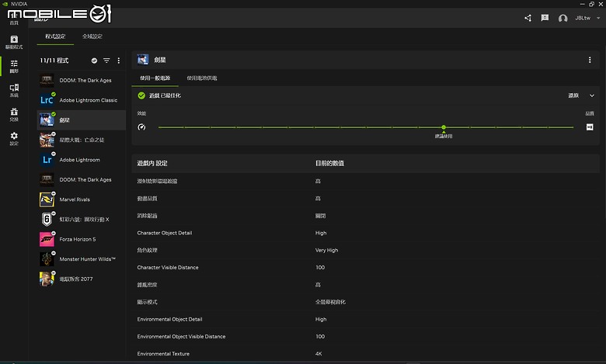This screenshot has height=364, width=606.
Task: Click the Forza Horizon 5 thumbnail
Action: coord(47,239)
